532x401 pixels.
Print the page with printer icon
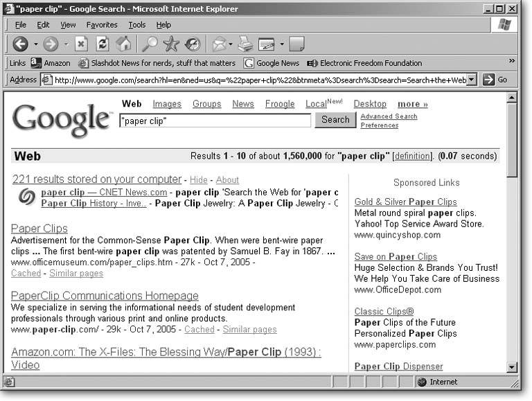(245, 44)
